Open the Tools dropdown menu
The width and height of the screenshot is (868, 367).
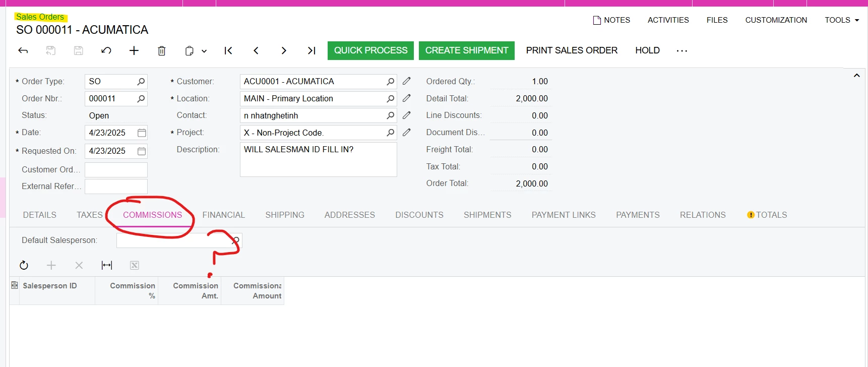tap(842, 20)
